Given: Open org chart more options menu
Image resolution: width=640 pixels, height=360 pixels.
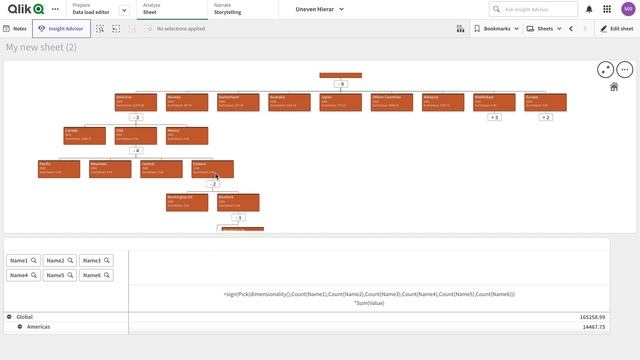Looking at the screenshot, I should tap(625, 70).
